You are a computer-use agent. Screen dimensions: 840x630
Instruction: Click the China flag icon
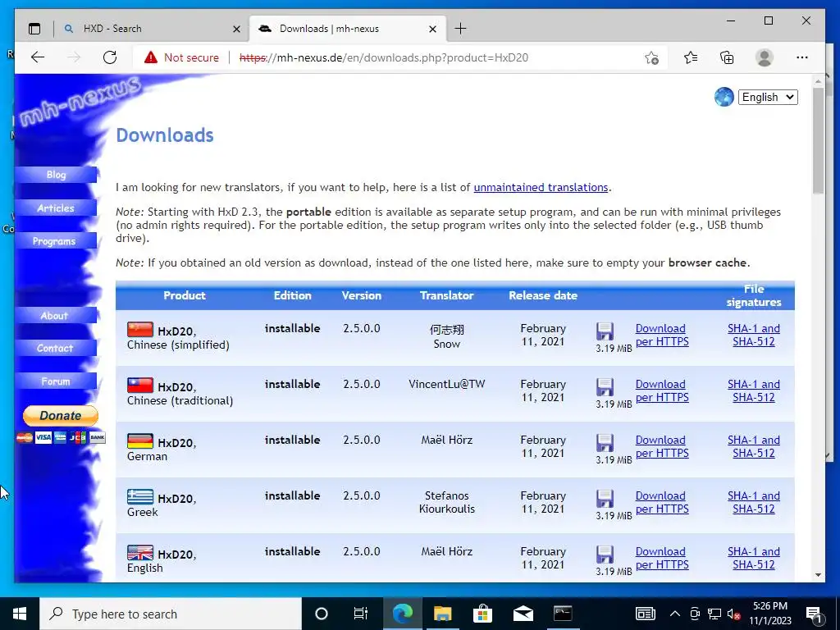pos(139,330)
